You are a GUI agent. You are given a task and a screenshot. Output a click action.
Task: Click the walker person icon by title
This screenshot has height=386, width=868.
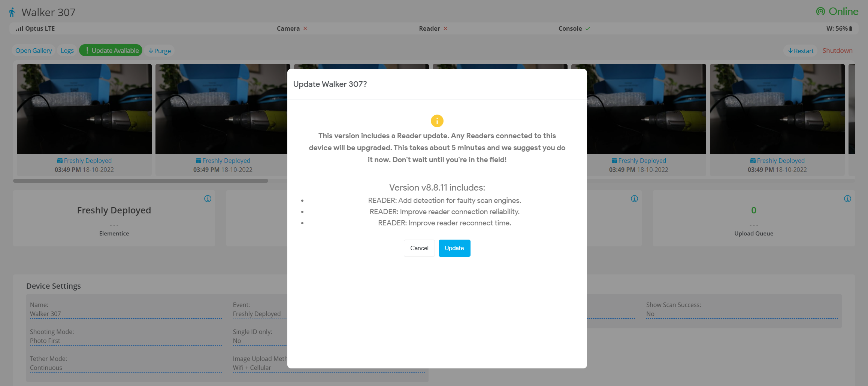pos(12,12)
